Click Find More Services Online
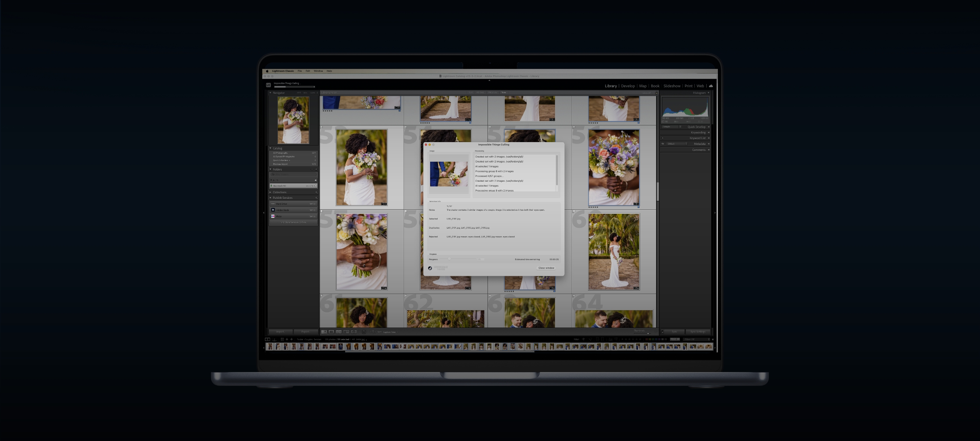The image size is (980, 441). click(294, 222)
